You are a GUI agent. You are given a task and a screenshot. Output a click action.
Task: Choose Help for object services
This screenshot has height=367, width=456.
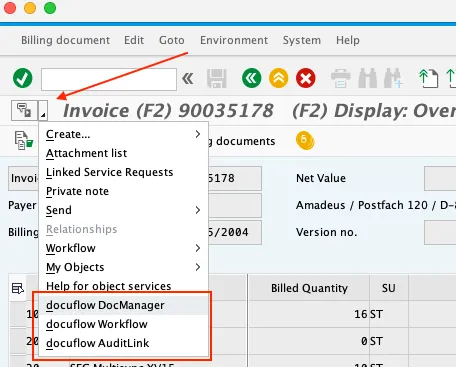123,286
